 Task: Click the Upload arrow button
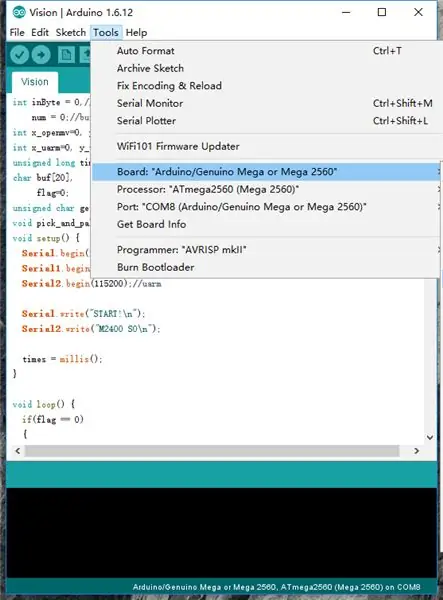pyautogui.click(x=41, y=55)
